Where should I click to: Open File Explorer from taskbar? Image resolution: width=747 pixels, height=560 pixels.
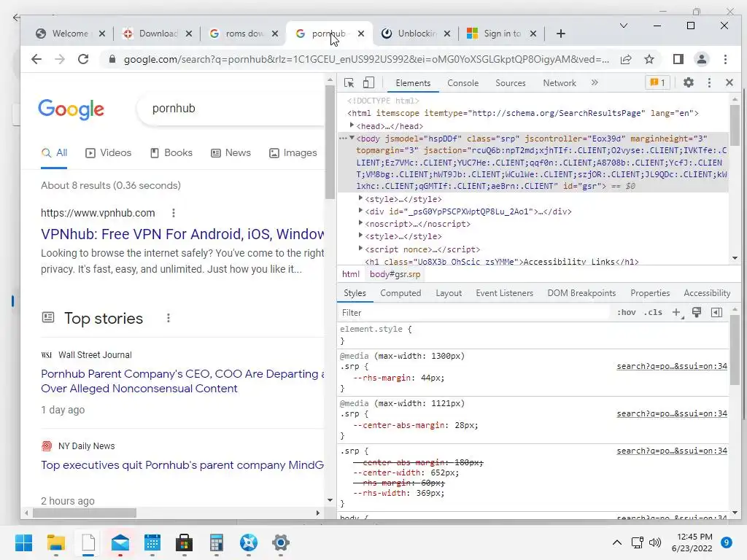click(55, 542)
